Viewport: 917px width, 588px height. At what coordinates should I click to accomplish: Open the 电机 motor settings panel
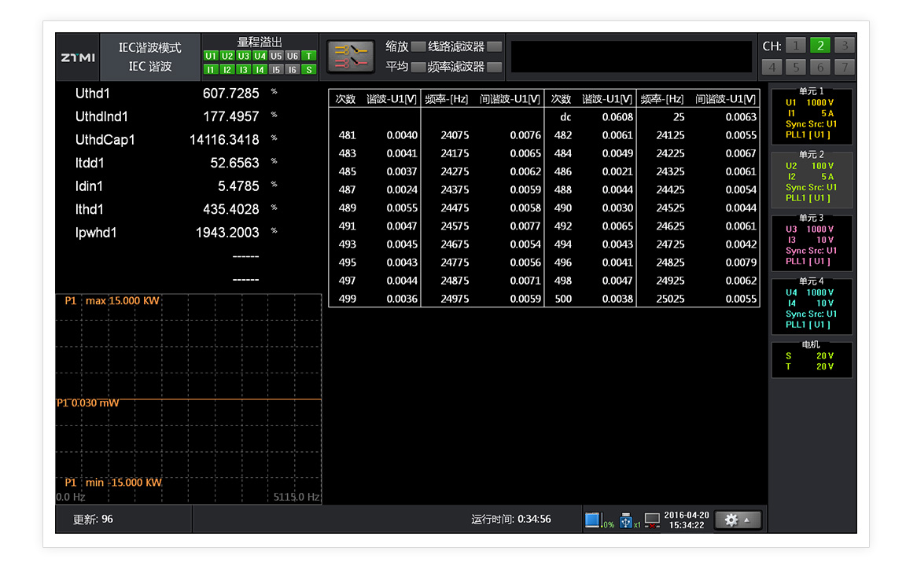click(x=811, y=360)
